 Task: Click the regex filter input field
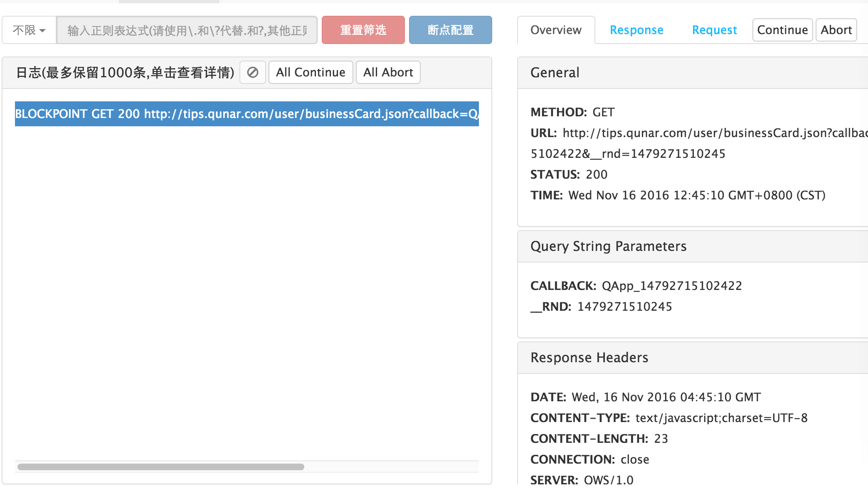[x=187, y=30]
